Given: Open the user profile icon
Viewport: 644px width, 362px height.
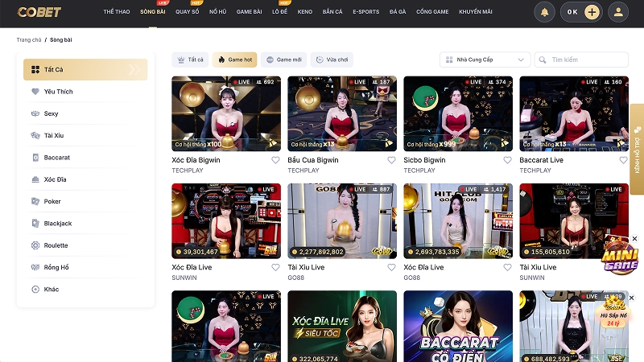Looking at the screenshot, I should click(618, 12).
